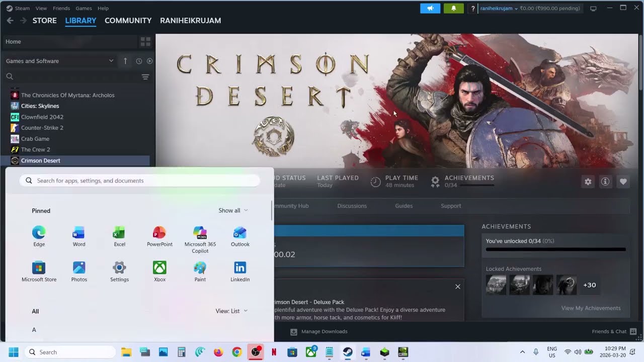
Task: Launch Microsoft 365 Copilot
Action: [x=200, y=239]
